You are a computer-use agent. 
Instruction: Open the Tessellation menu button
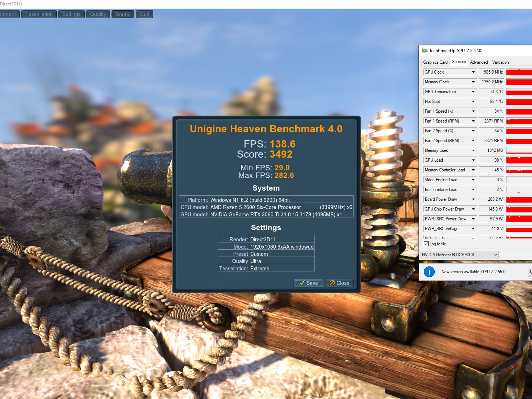(39, 14)
